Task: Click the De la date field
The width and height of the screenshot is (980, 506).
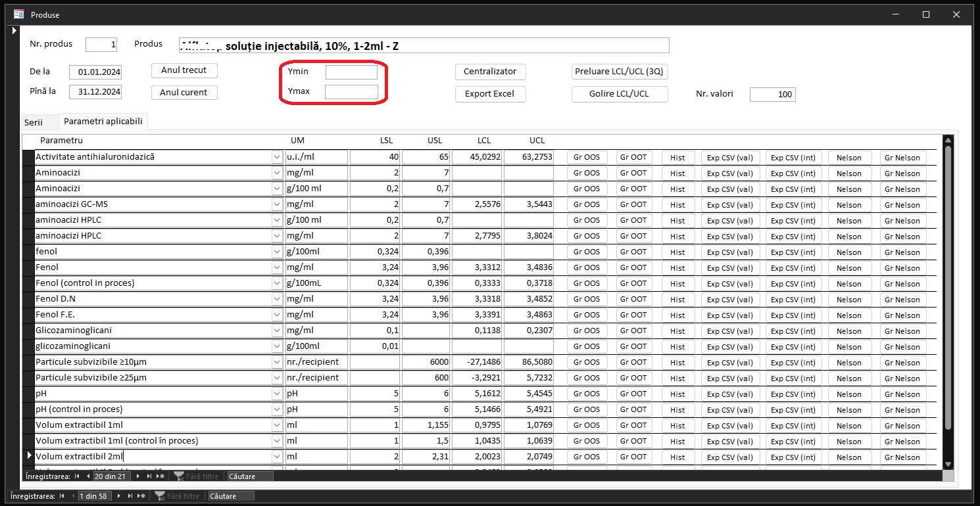Action: pos(95,72)
